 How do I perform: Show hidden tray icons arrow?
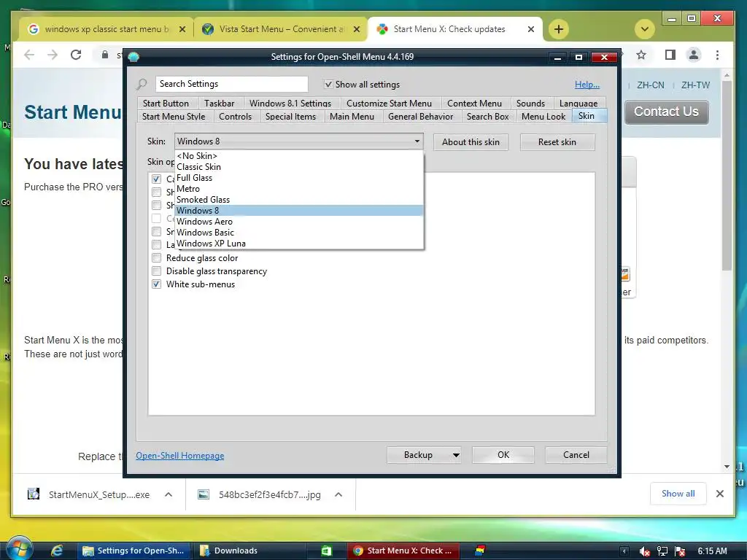(624, 551)
